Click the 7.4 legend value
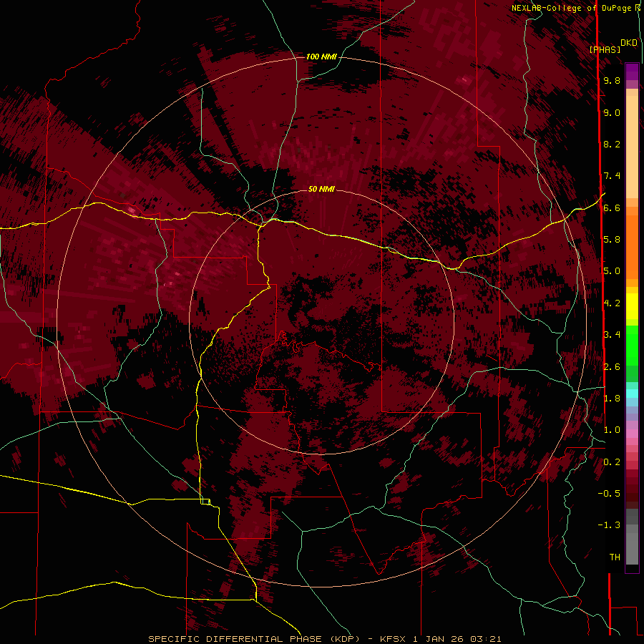Screen dimensions: 644x644 [612, 176]
